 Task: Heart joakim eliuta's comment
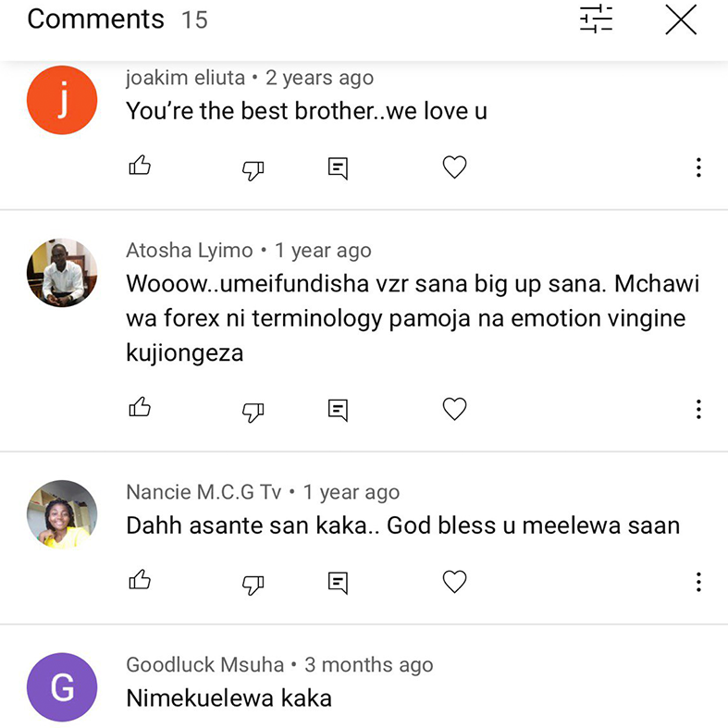pos(454,167)
